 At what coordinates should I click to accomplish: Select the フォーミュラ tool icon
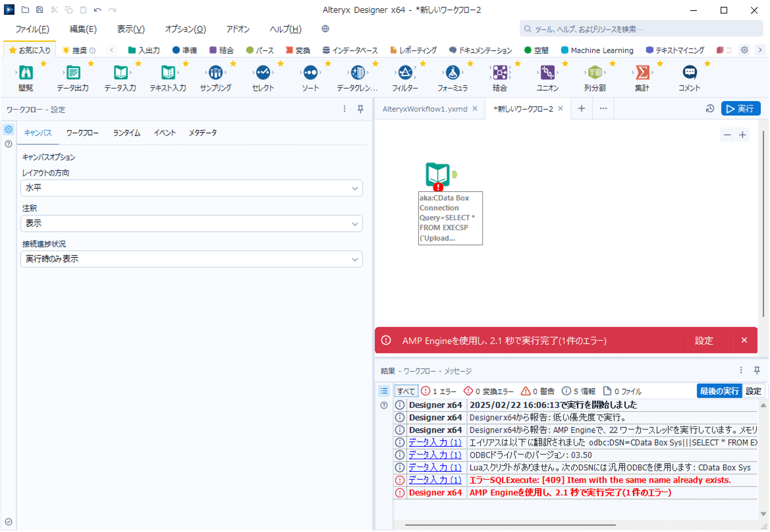point(453,72)
